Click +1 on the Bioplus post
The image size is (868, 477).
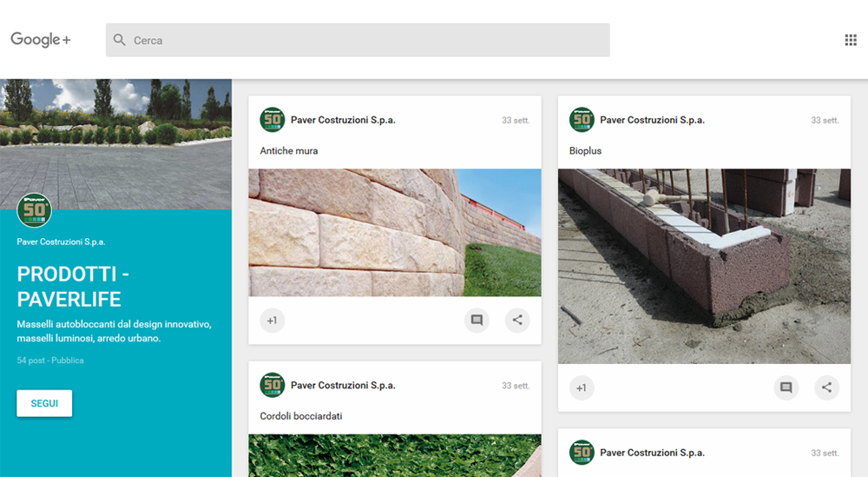(x=582, y=388)
